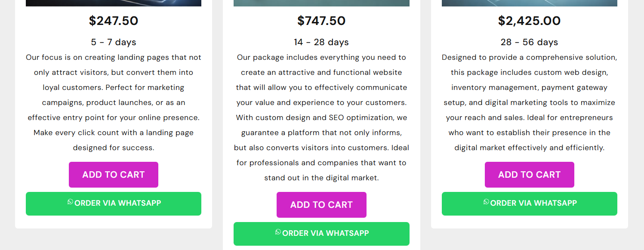Click WhatsApp icon under the $247.50 package
644x250 pixels.
(70, 202)
